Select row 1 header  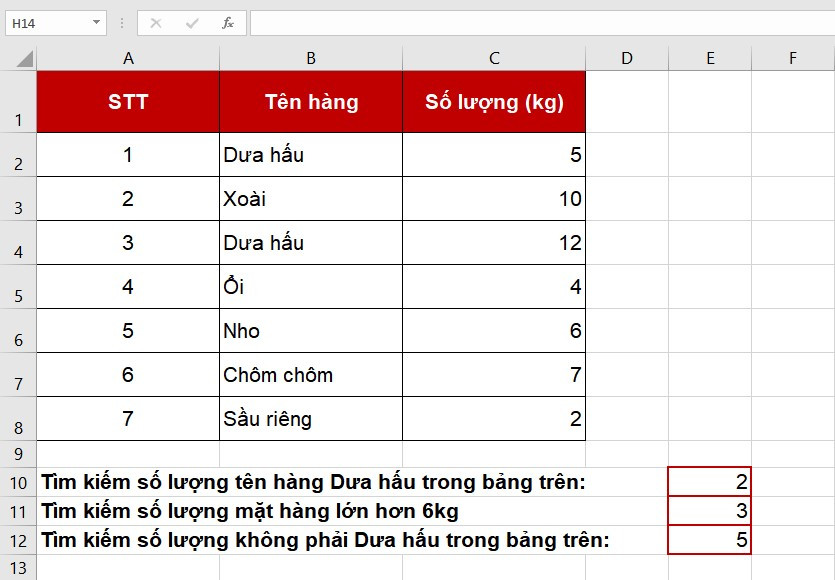18,102
